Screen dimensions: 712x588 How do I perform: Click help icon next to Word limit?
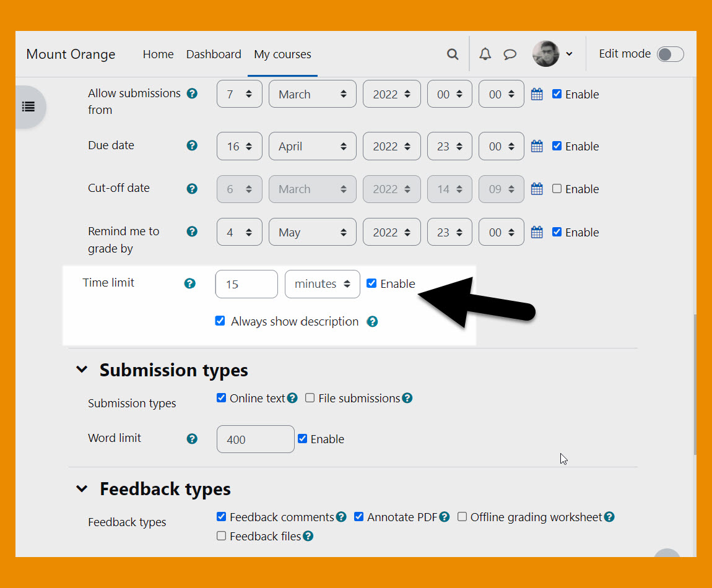pos(192,439)
